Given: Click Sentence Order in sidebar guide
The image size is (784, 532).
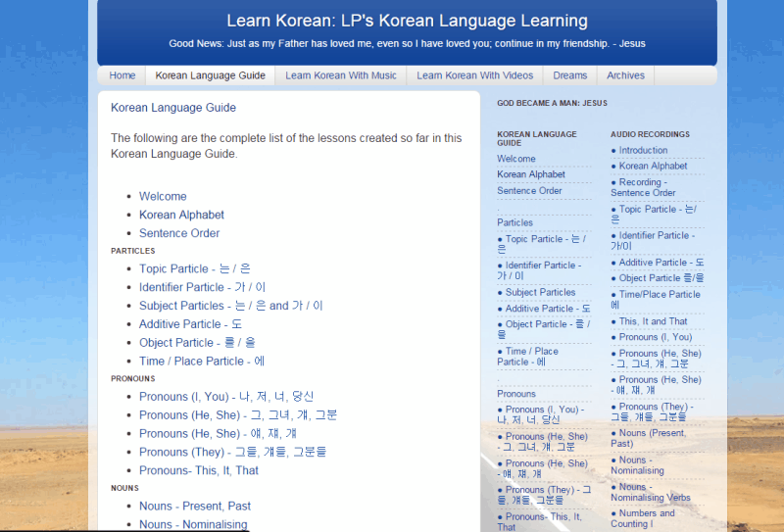Looking at the screenshot, I should point(529,191).
